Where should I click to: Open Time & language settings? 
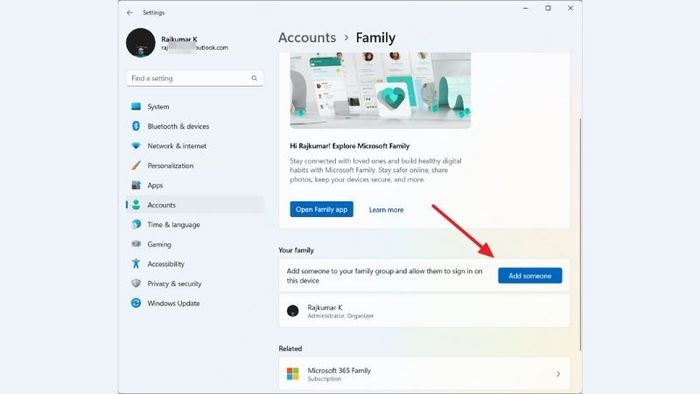click(x=195, y=224)
